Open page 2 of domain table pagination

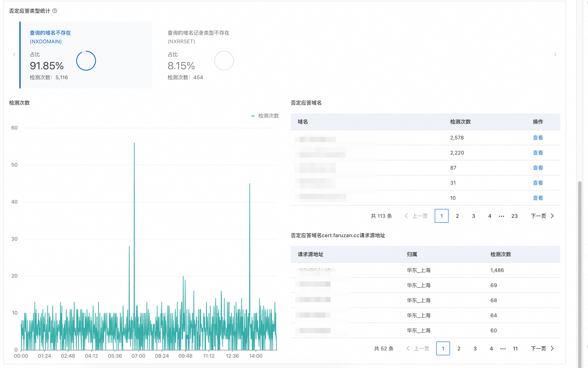pos(457,216)
